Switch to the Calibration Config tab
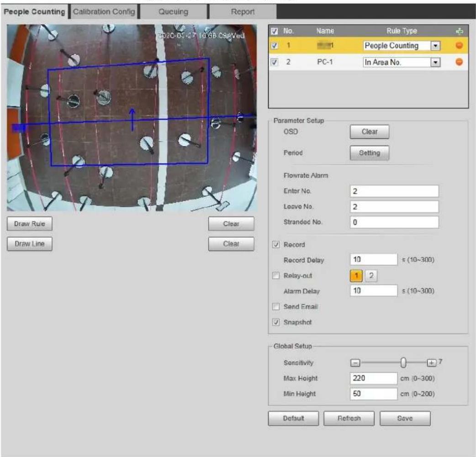 pyautogui.click(x=104, y=11)
